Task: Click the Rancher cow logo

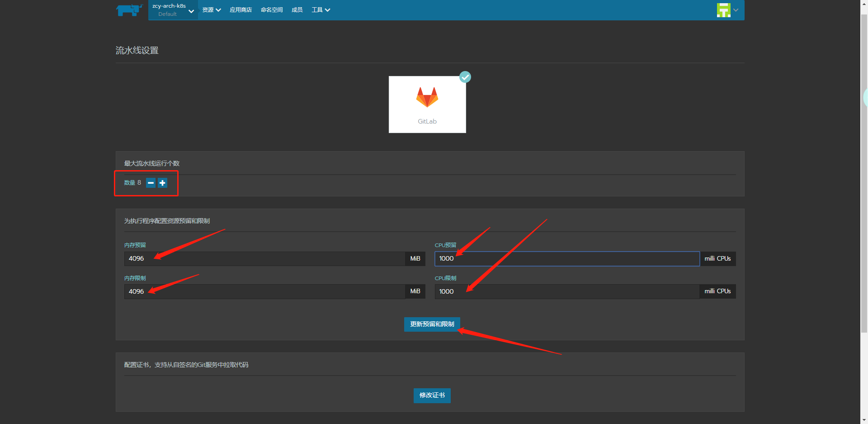Action: click(x=129, y=10)
